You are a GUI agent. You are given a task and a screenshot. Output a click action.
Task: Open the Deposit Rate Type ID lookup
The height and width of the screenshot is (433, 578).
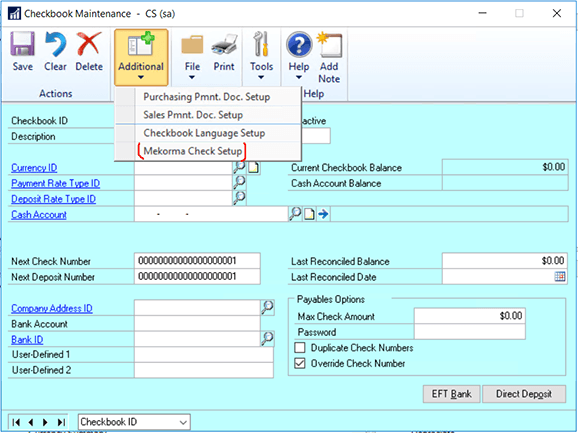(239, 197)
